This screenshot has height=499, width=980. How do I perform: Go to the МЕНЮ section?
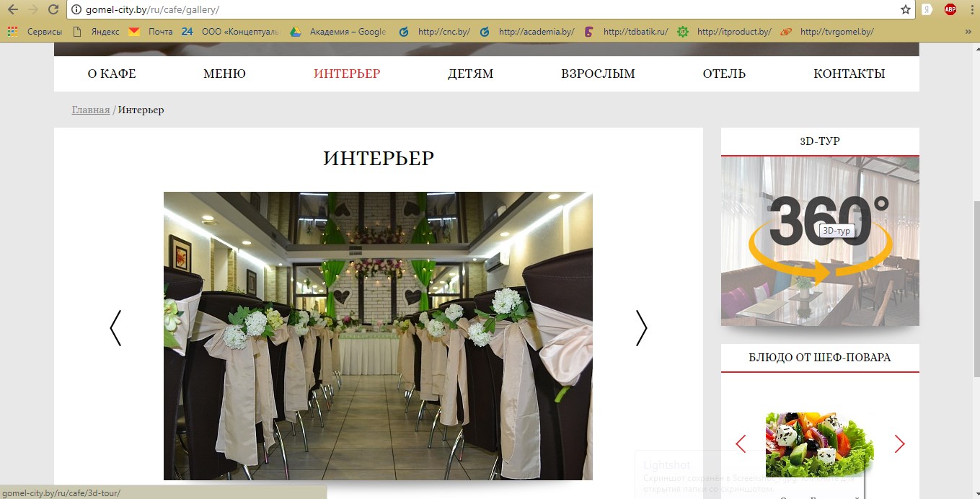(x=224, y=74)
